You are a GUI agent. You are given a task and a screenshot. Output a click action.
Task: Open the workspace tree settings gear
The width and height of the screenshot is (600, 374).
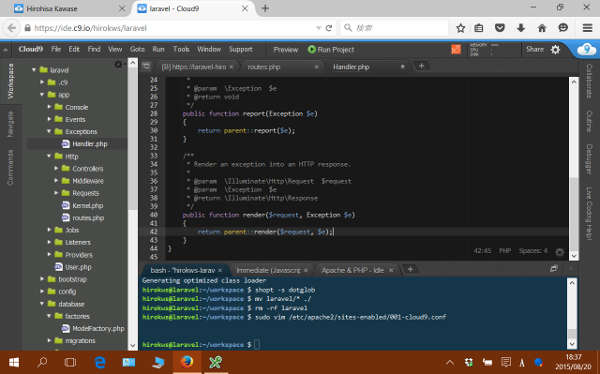(x=119, y=64)
